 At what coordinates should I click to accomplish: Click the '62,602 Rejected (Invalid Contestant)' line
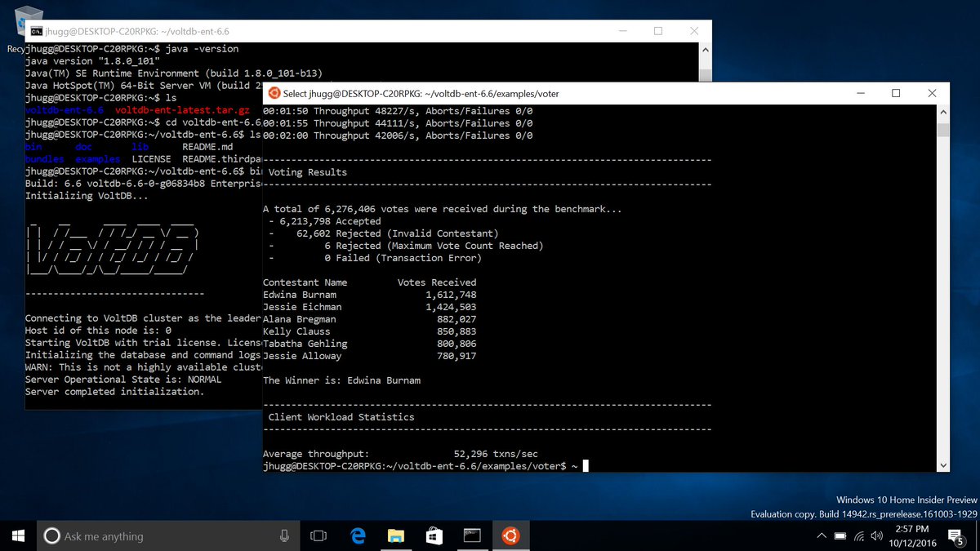384,233
